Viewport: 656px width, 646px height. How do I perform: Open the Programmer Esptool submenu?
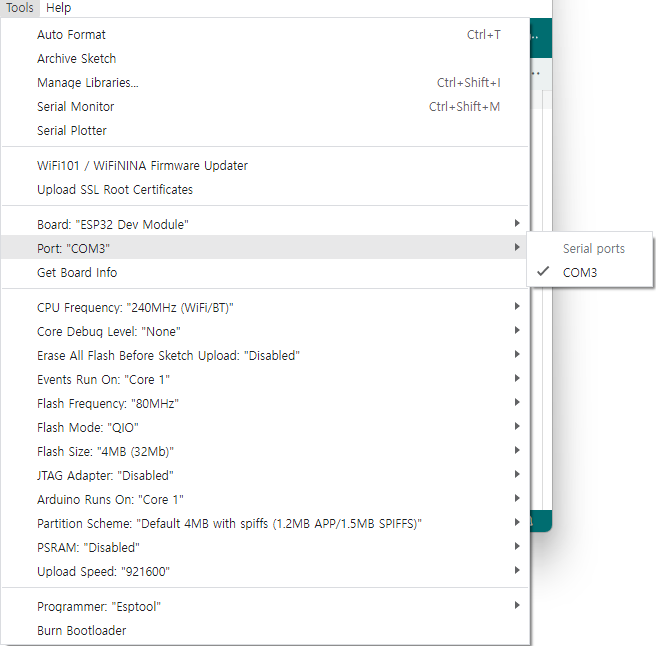pyautogui.click(x=265, y=607)
